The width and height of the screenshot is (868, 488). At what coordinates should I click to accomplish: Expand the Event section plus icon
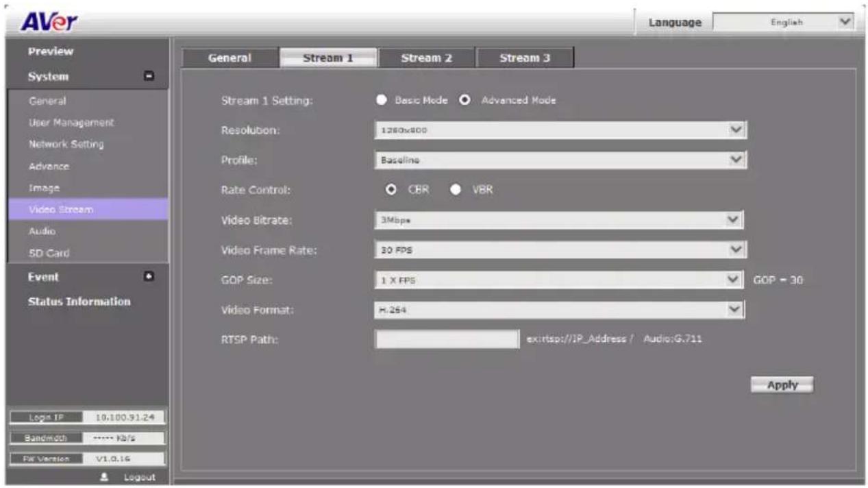(149, 277)
